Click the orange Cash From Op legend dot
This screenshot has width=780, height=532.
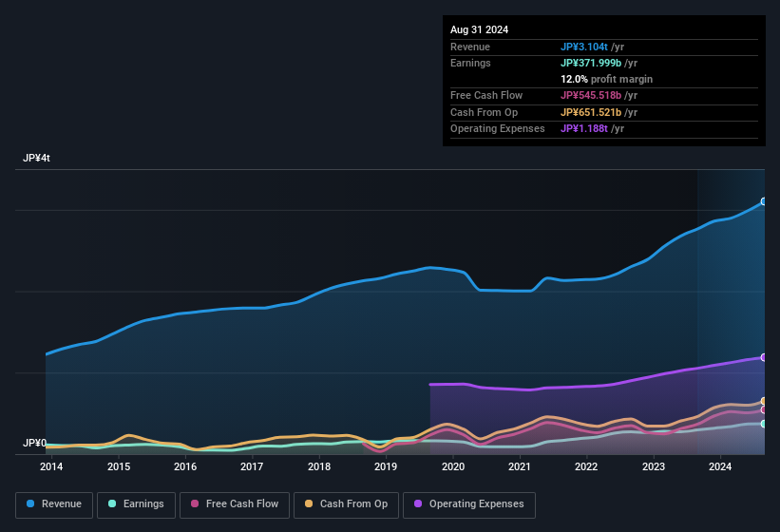[x=310, y=503]
